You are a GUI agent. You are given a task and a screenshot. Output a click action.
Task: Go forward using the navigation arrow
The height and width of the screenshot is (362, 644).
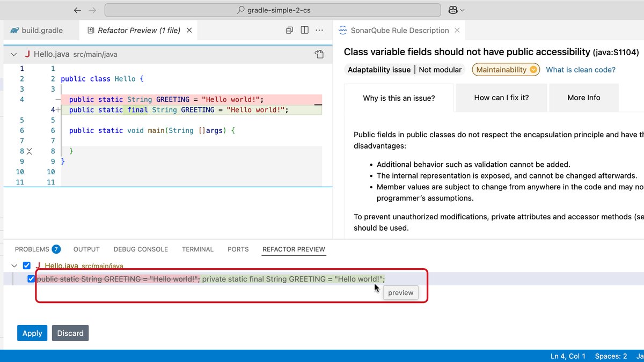(x=93, y=10)
